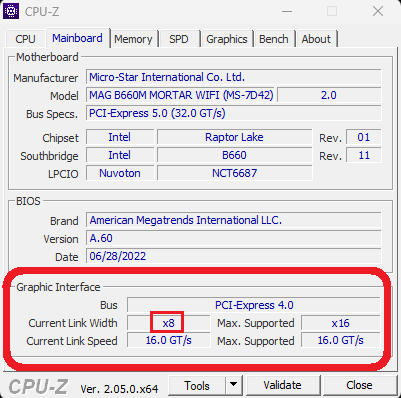Click the BIOS date 06/28/2022 value
401x398 pixels.
coord(233,256)
